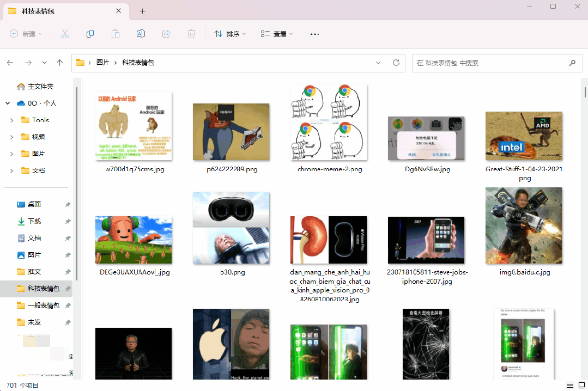Click the b30.png file name
This screenshot has width=588, height=391.
(232, 272)
